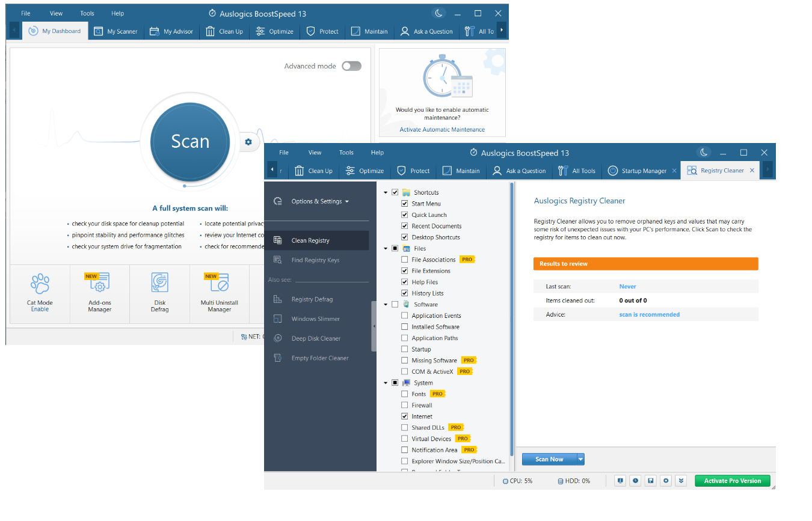Click the notification monitor icon in status bar
This screenshot has height=521, width=812.
tap(620, 481)
